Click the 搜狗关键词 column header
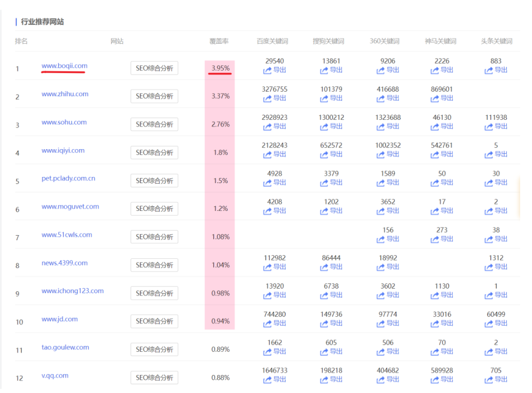The height and width of the screenshot is (393, 532). (x=329, y=41)
